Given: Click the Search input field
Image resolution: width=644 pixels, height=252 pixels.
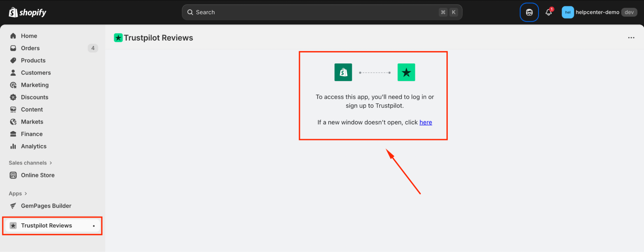Looking at the screenshot, I should 316,12.
